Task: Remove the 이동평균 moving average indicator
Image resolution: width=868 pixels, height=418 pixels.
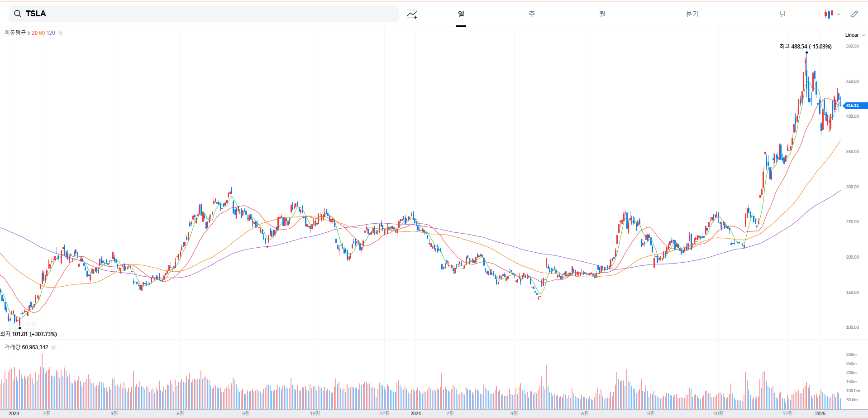Action: click(x=61, y=33)
